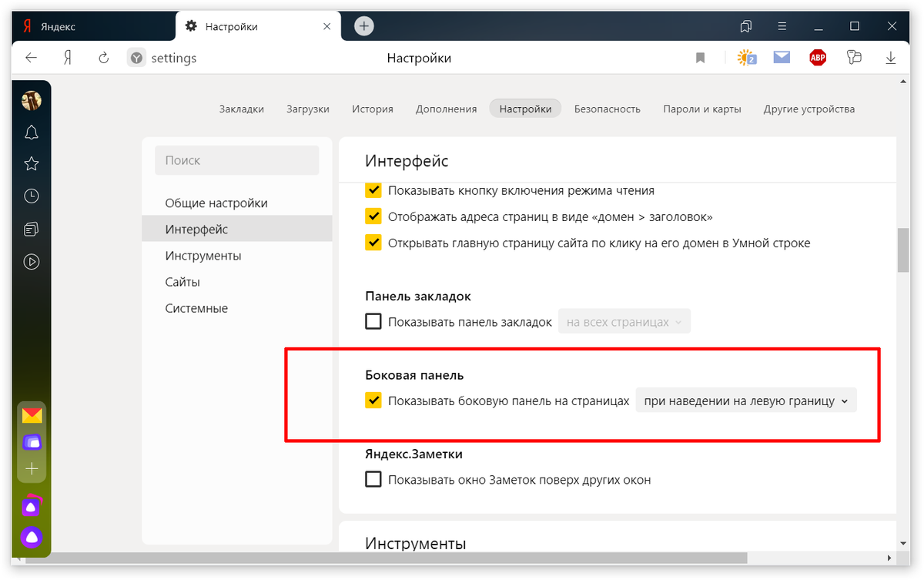Click the back arrow navigation button
The height and width of the screenshot is (580, 924).
31,58
